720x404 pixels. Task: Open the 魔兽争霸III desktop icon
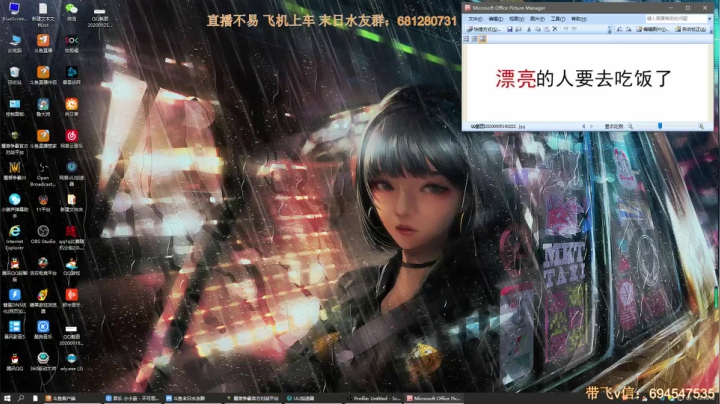coord(15,171)
